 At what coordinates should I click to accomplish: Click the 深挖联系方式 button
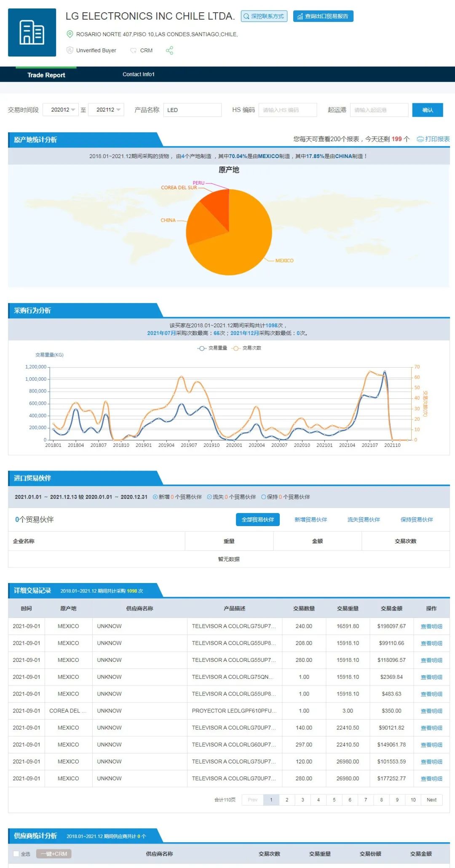[264, 16]
